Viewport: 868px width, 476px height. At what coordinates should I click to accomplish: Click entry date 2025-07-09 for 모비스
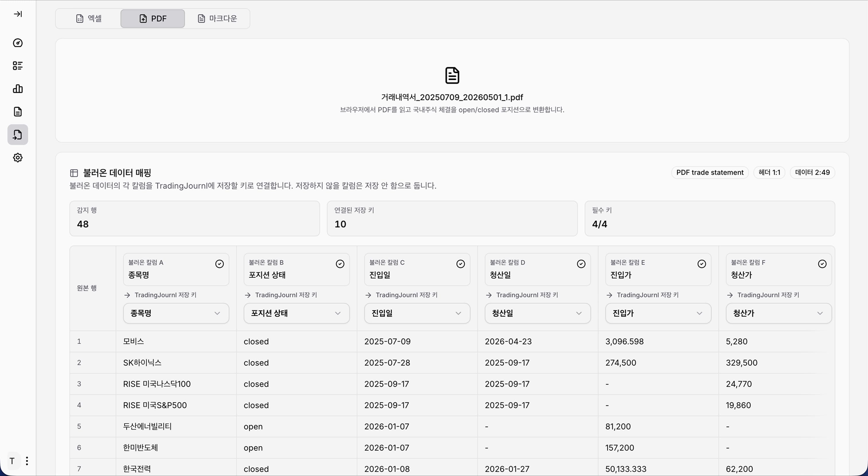pyautogui.click(x=387, y=341)
